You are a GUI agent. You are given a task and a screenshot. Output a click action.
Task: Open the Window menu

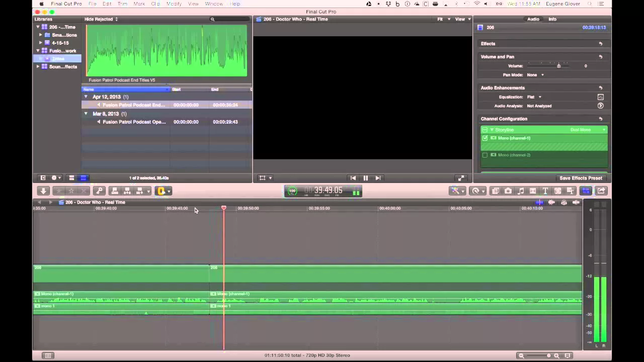[x=214, y=4]
